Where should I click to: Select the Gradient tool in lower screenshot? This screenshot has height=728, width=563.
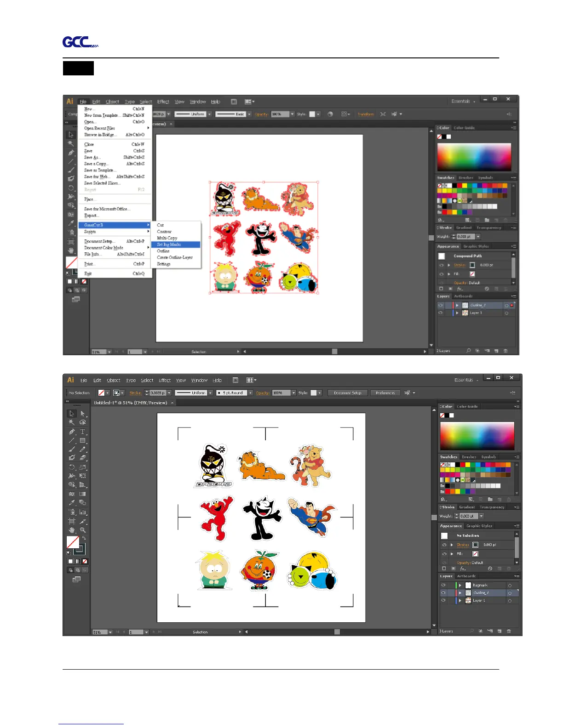coord(83,494)
